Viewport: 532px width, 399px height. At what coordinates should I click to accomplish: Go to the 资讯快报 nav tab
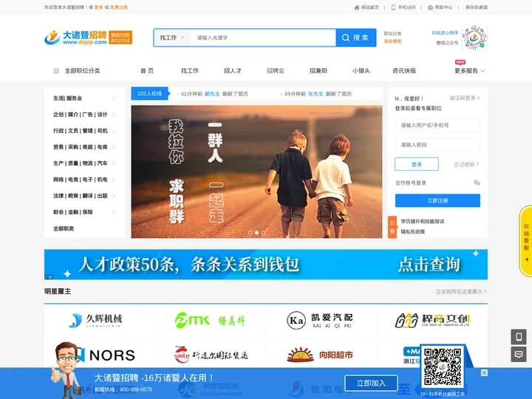404,71
